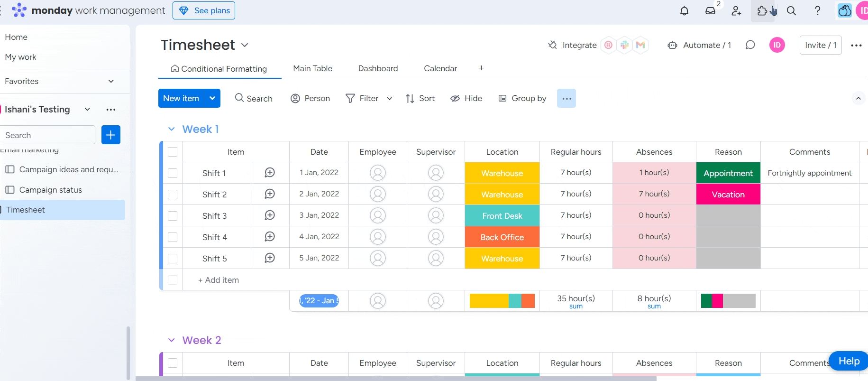Open conversation for Shift 1
This screenshot has width=868, height=381.
click(270, 173)
